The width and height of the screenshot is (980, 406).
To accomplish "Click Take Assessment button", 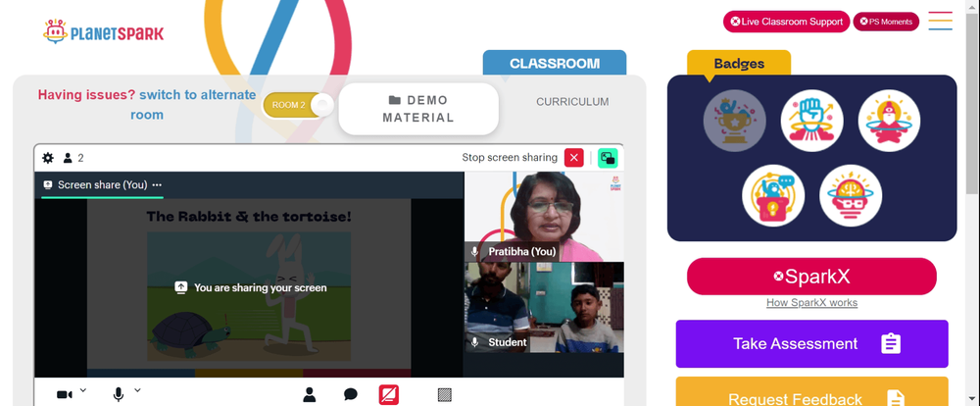I will 811,344.
